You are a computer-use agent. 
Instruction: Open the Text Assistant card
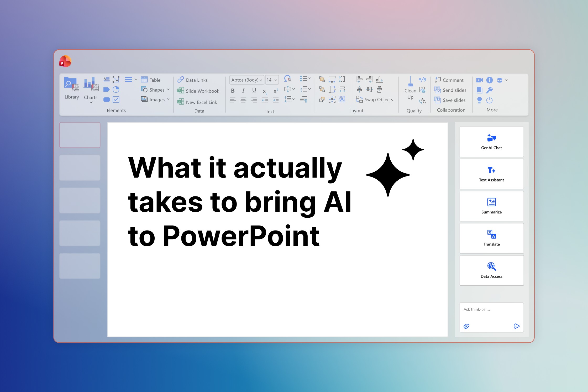pos(492,174)
